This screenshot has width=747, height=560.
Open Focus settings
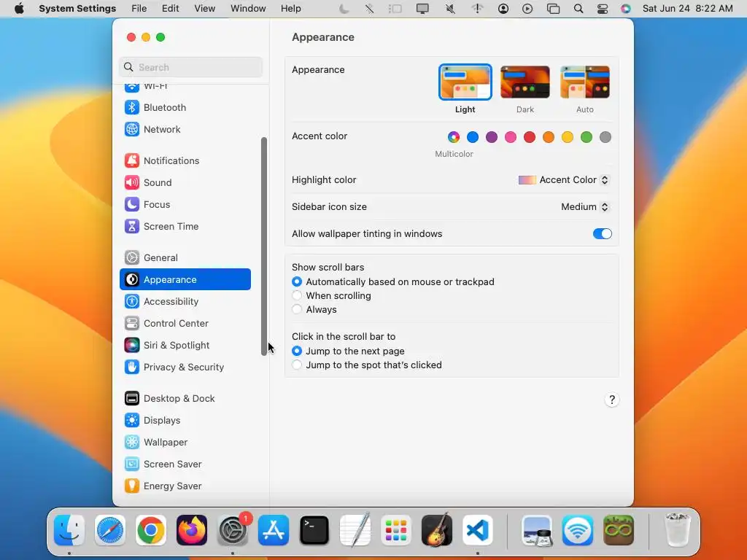coord(185,205)
